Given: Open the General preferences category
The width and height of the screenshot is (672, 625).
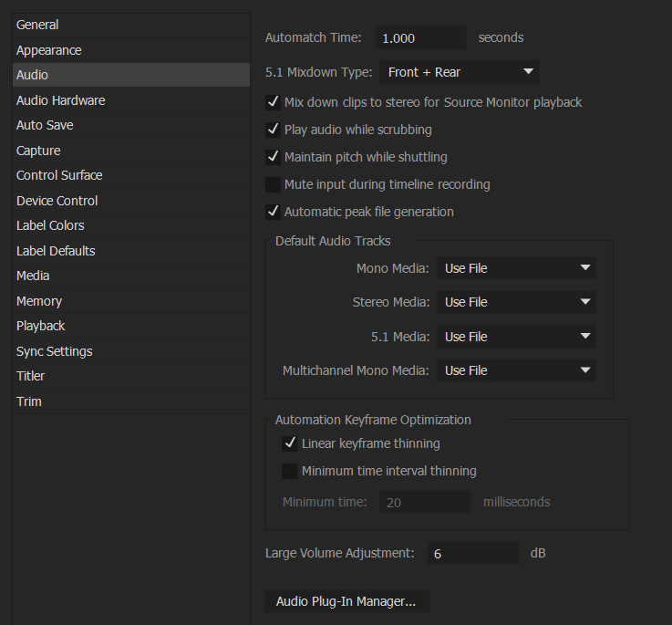Looking at the screenshot, I should tap(131, 25).
